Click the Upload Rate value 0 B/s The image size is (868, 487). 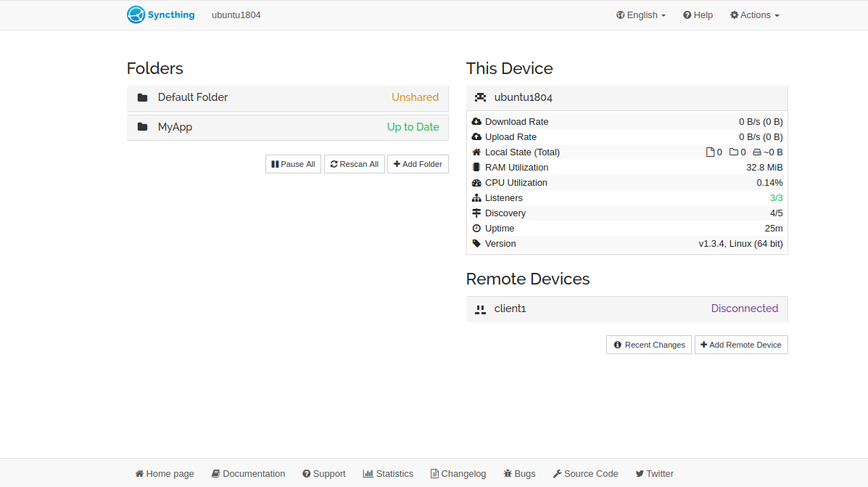(x=761, y=137)
